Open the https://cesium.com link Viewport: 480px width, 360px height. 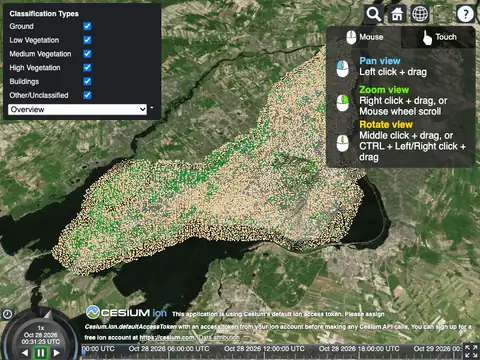click(x=167, y=338)
